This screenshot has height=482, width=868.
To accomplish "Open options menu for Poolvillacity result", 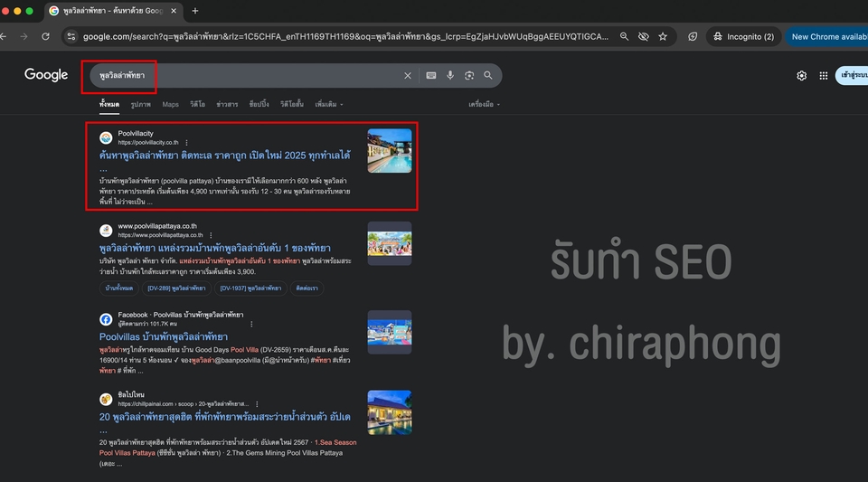I will tap(186, 142).
